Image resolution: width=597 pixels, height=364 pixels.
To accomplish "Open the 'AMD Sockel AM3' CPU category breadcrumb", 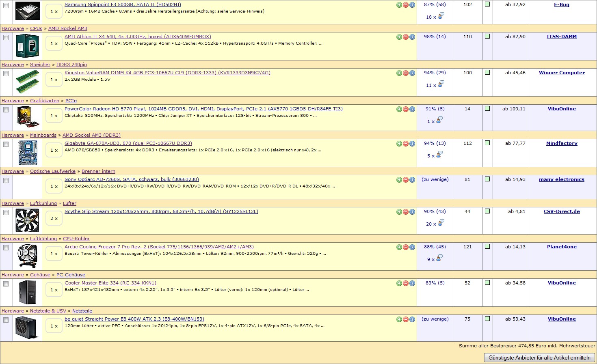I will (x=68, y=28).
